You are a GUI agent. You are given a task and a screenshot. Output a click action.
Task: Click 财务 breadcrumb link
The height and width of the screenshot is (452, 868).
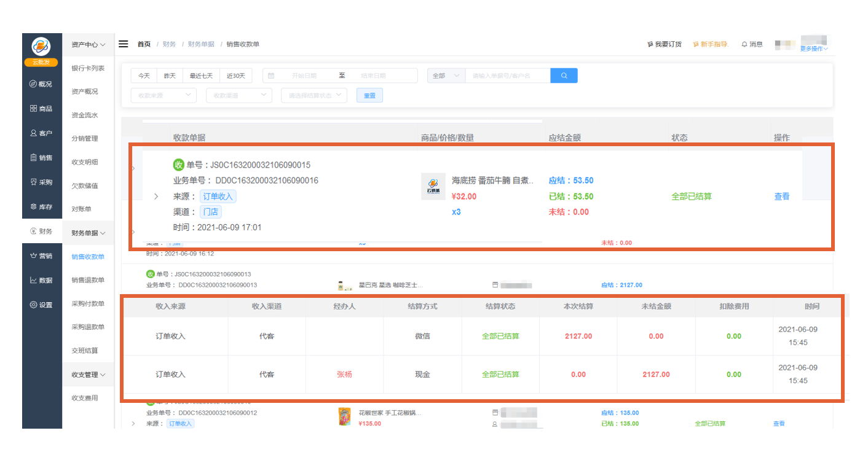pyautogui.click(x=169, y=44)
